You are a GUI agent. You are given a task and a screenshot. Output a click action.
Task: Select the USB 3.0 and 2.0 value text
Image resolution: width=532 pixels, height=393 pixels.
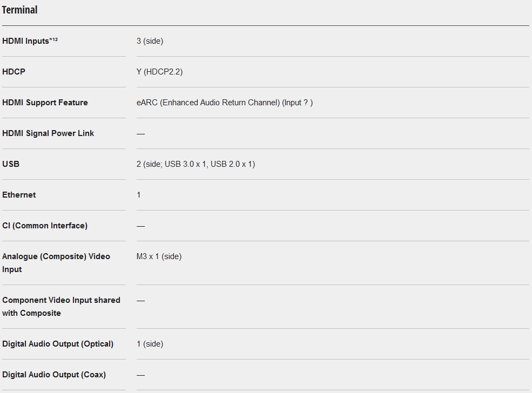click(x=196, y=164)
